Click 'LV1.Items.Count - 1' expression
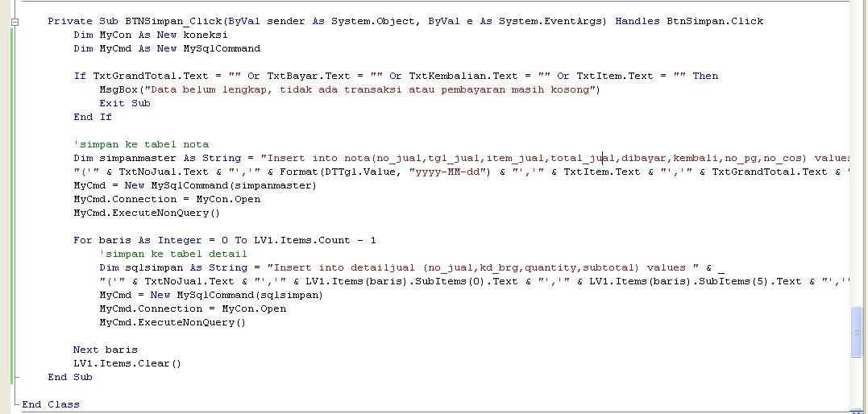The height and width of the screenshot is (414, 868). pos(315,240)
